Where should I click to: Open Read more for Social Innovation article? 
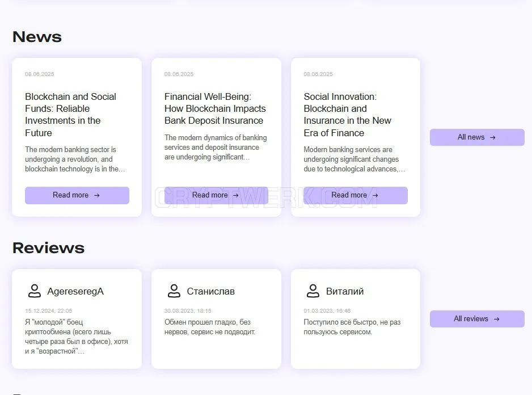356,195
